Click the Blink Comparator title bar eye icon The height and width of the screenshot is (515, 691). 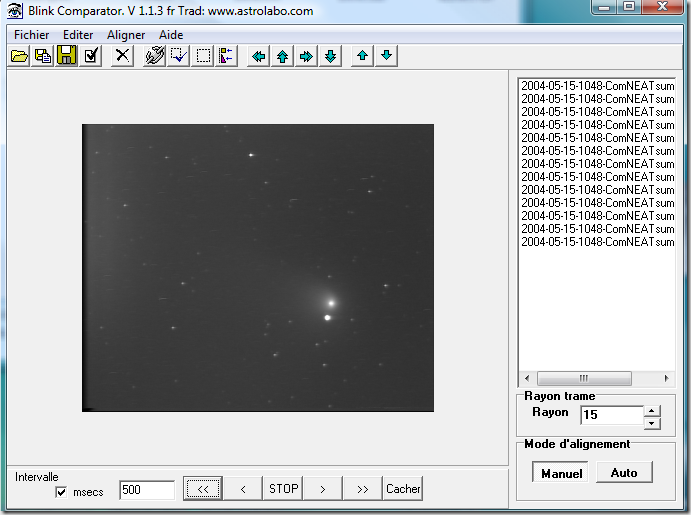[x=15, y=11]
